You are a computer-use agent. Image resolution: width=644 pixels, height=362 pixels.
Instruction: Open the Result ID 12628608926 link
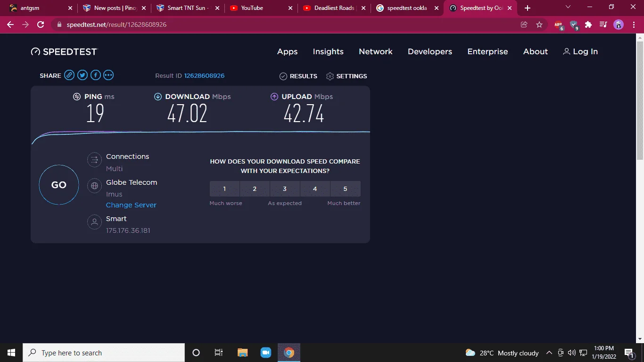point(204,75)
